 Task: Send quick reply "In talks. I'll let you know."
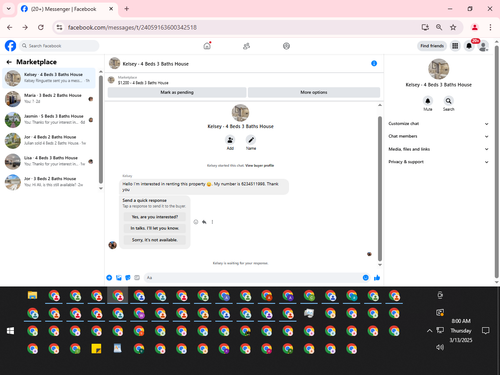pos(155,228)
